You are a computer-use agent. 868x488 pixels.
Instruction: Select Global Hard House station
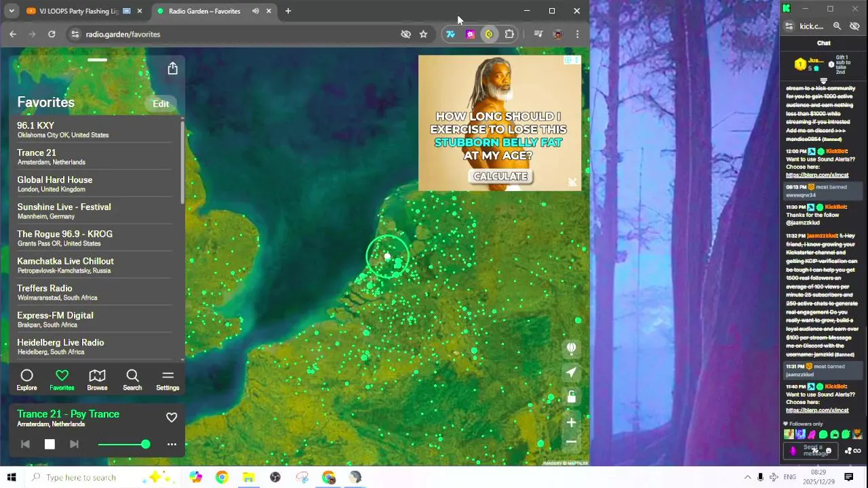click(x=95, y=184)
